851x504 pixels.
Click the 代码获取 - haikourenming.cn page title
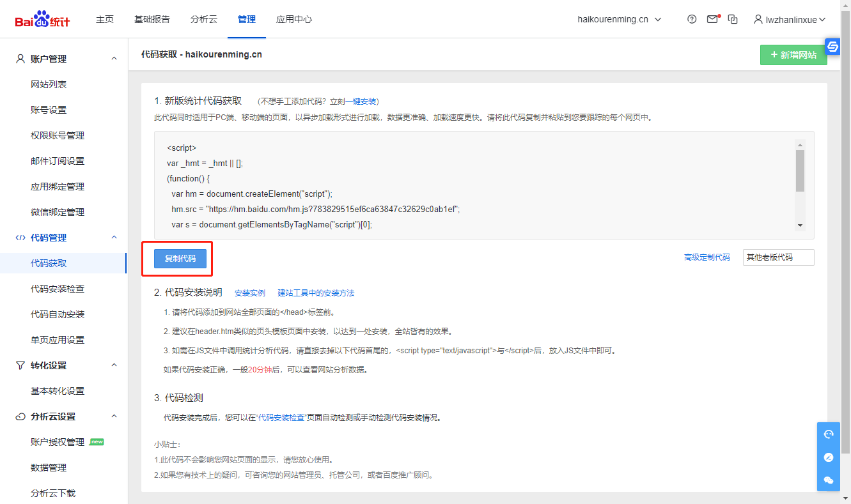201,54
